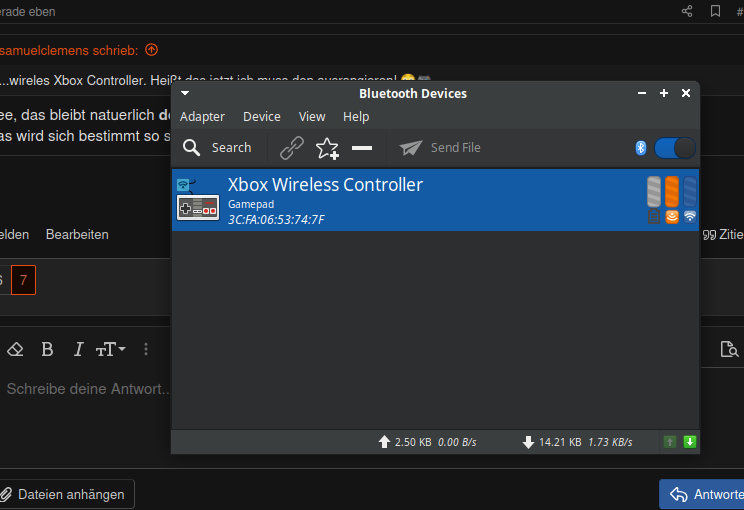Click the bright green download activity indicator
The width and height of the screenshot is (744, 510).
click(689, 442)
